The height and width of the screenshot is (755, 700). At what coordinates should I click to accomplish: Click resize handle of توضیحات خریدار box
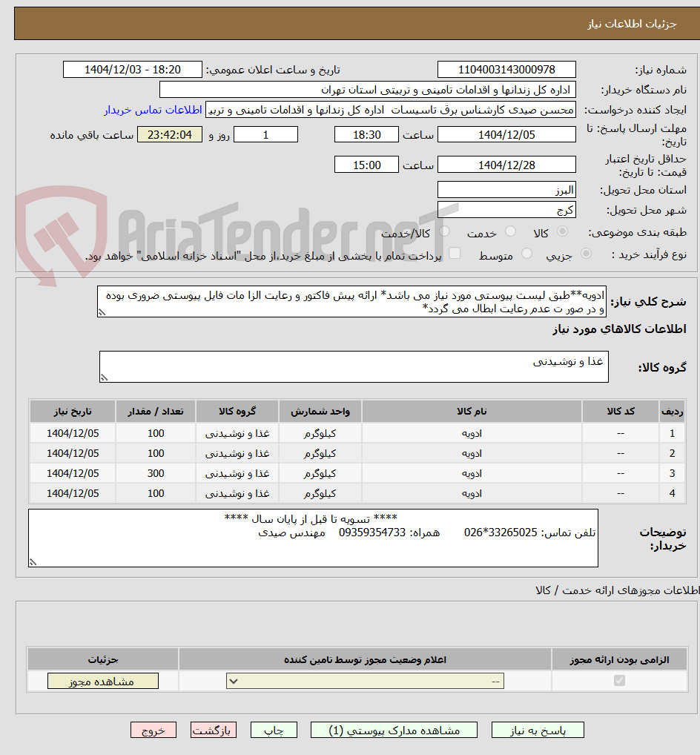click(x=33, y=562)
